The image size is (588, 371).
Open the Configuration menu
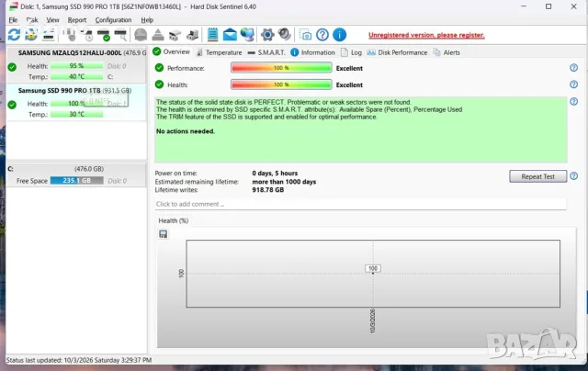(x=113, y=20)
